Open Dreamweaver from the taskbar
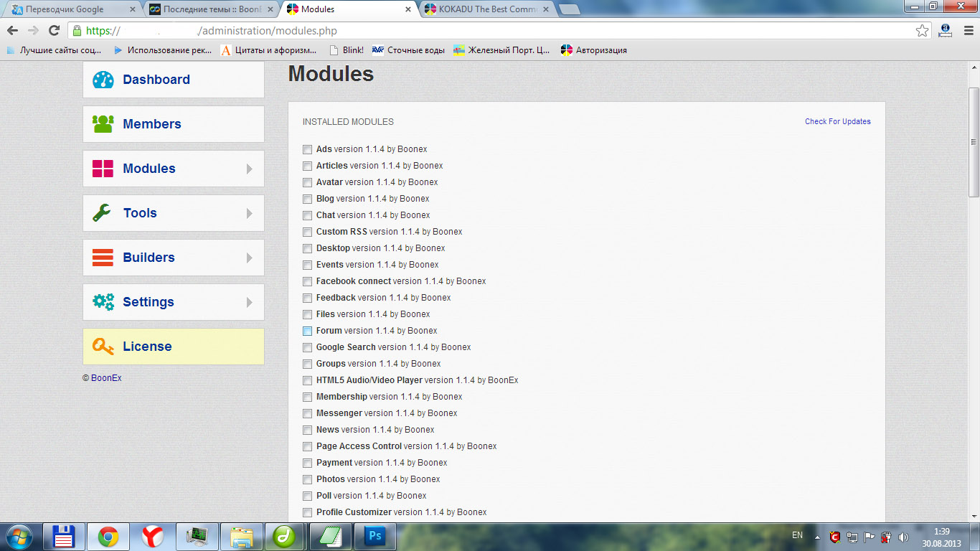Screen dimensions: 980x551 click(285, 537)
